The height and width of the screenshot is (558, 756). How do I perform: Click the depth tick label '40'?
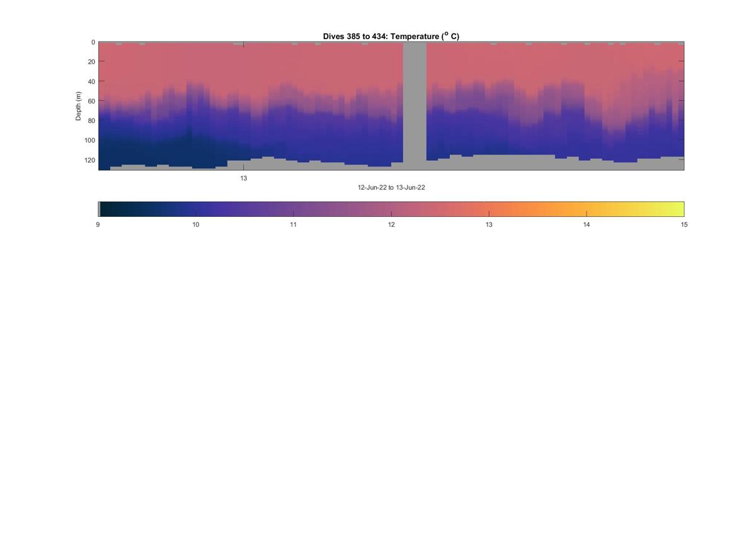pos(91,81)
